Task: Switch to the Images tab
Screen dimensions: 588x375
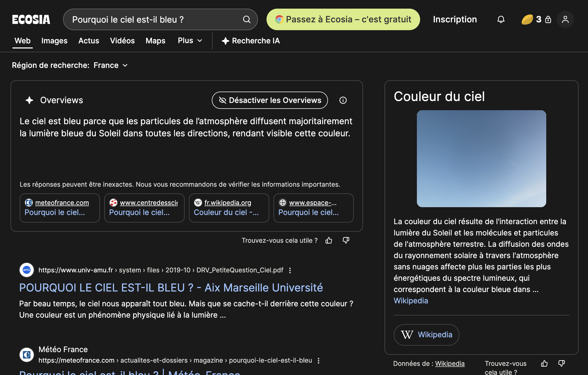Action: tap(54, 41)
